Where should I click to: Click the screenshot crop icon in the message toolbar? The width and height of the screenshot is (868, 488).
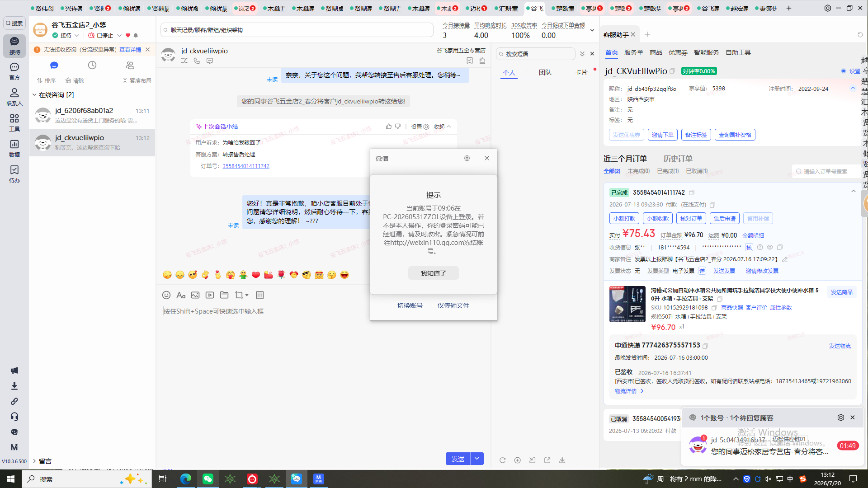[x=239, y=295]
